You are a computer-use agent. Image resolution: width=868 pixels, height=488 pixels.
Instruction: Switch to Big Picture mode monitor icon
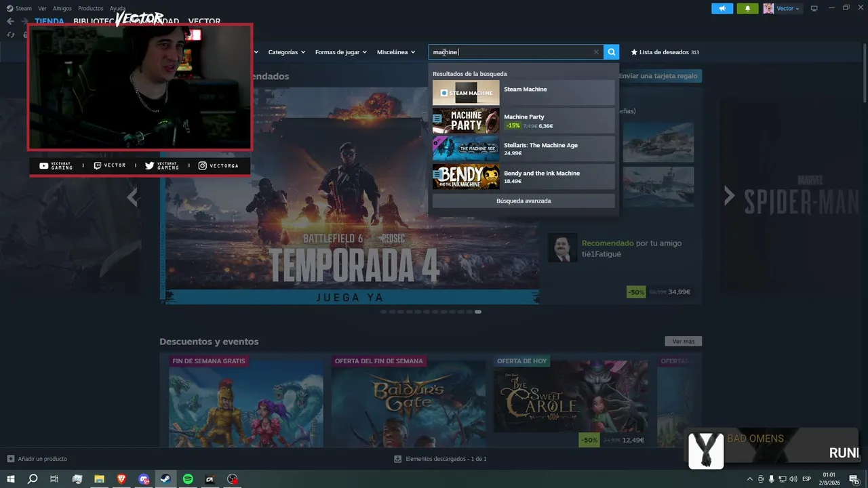click(814, 8)
